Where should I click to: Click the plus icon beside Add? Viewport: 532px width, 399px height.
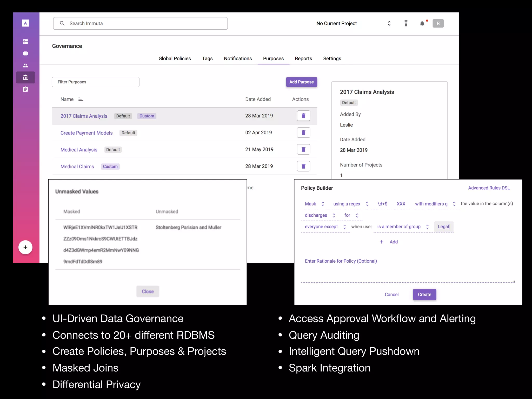click(382, 242)
